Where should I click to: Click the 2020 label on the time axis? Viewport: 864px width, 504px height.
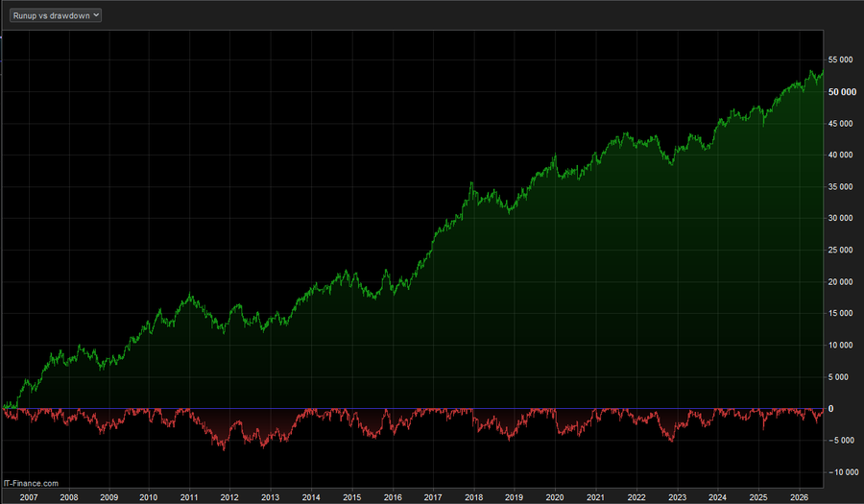[555, 497]
